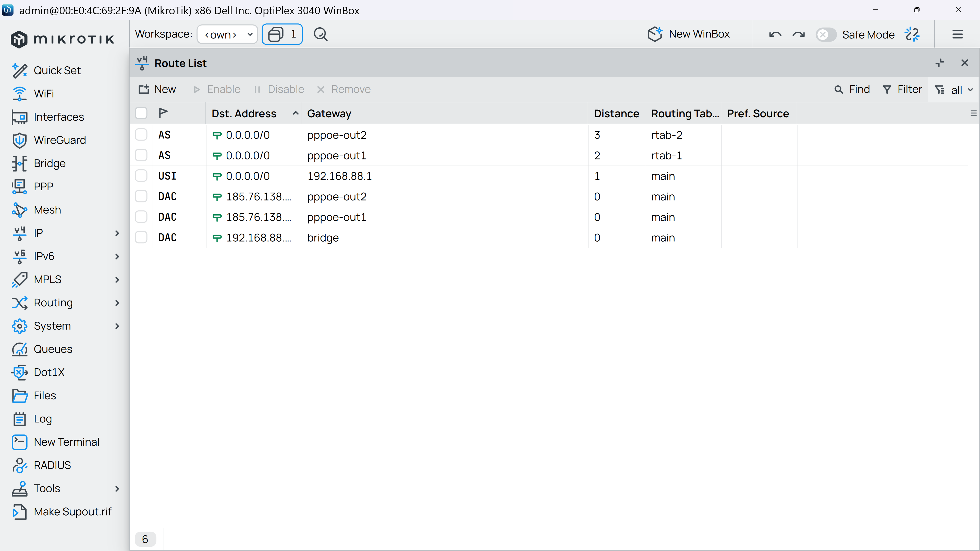Image resolution: width=980 pixels, height=551 pixels.
Task: Click the Find button
Action: pyautogui.click(x=852, y=89)
